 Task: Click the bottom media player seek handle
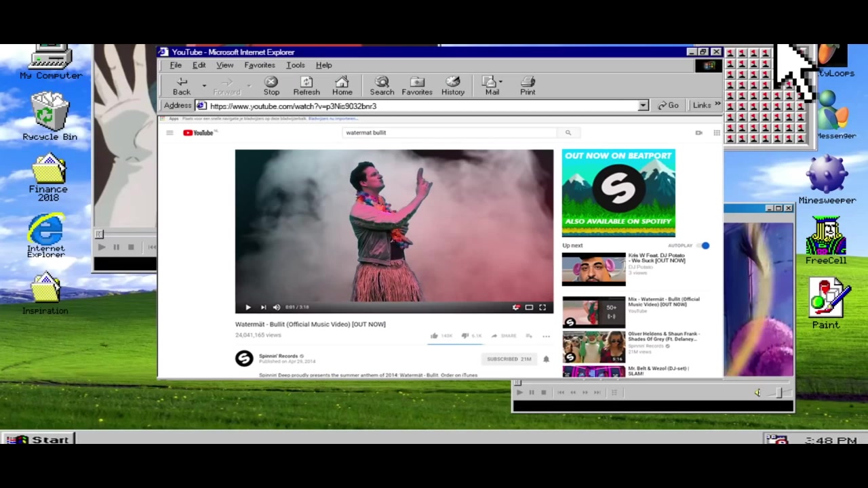pos(518,383)
